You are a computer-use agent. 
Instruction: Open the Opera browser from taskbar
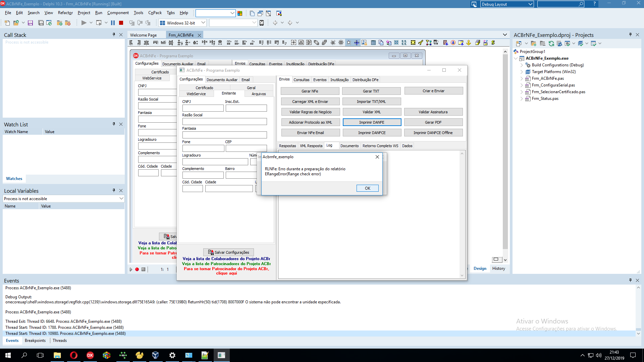73,355
